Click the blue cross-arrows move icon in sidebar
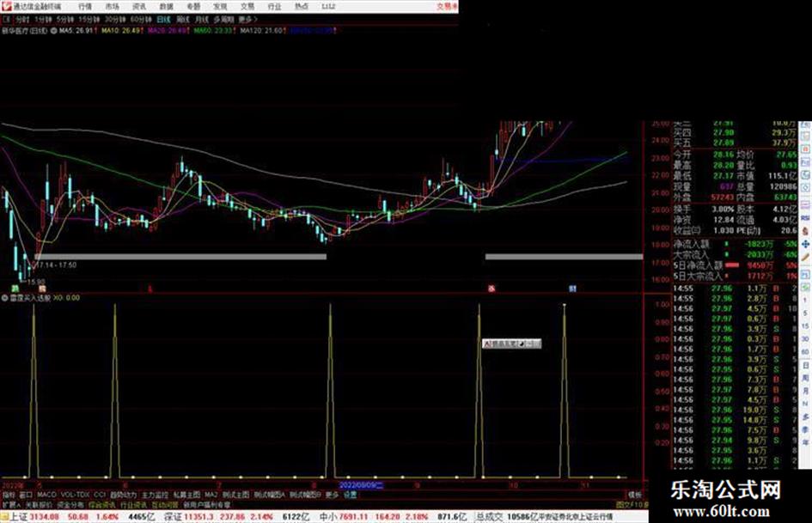The image size is (812, 523). [805, 244]
